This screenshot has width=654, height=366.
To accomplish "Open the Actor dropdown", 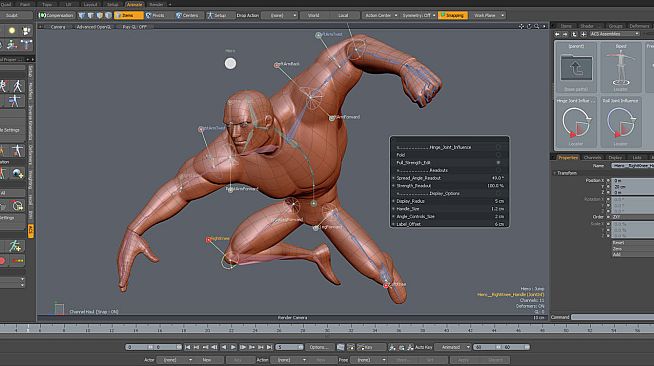I will click(x=175, y=360).
